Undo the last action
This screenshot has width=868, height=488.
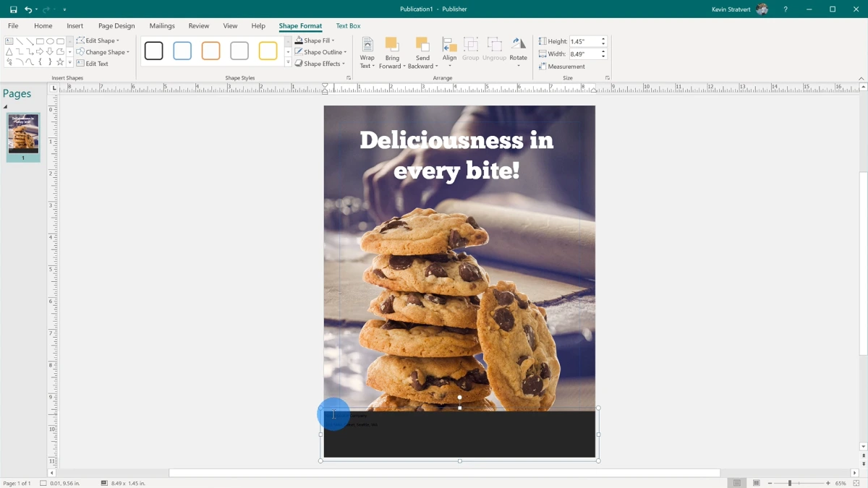[27, 9]
